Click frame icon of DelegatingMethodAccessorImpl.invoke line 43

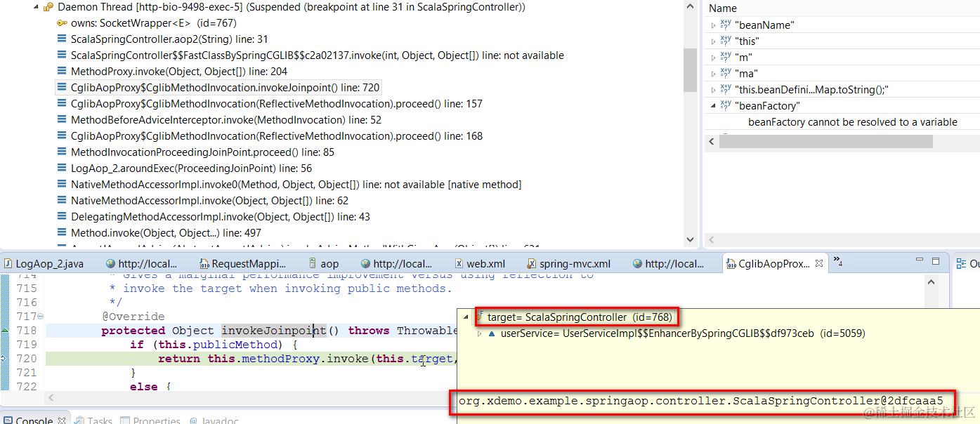pyautogui.click(x=63, y=217)
